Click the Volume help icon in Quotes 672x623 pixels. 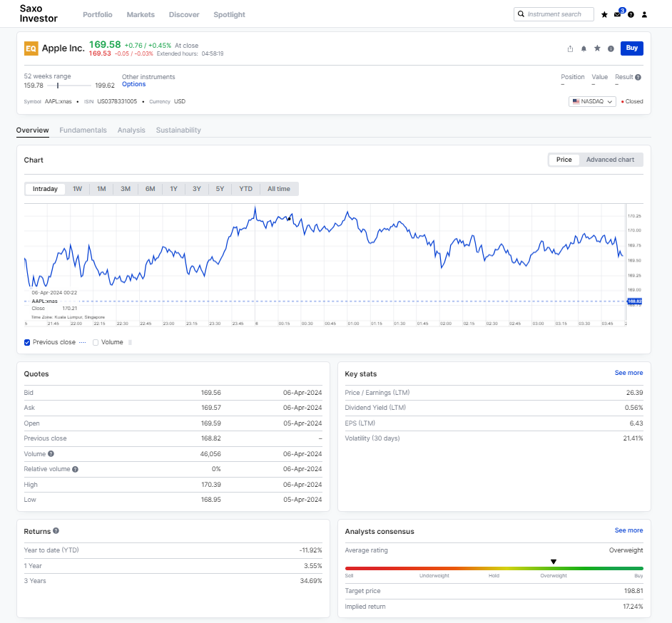[51, 454]
